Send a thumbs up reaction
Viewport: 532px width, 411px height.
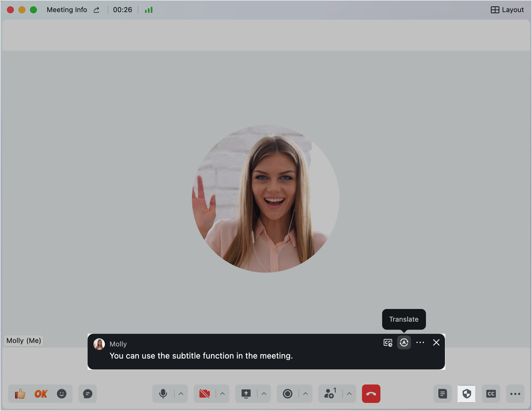tap(20, 394)
